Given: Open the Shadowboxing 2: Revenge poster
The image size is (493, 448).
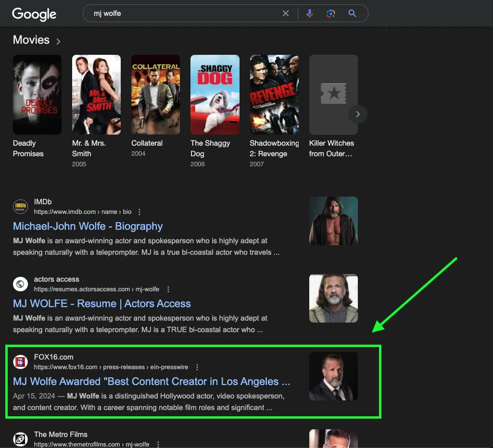Looking at the screenshot, I should click(x=274, y=95).
